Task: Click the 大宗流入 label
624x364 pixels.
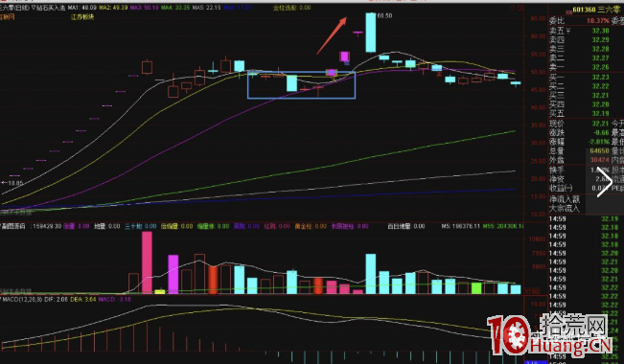Action: point(565,208)
